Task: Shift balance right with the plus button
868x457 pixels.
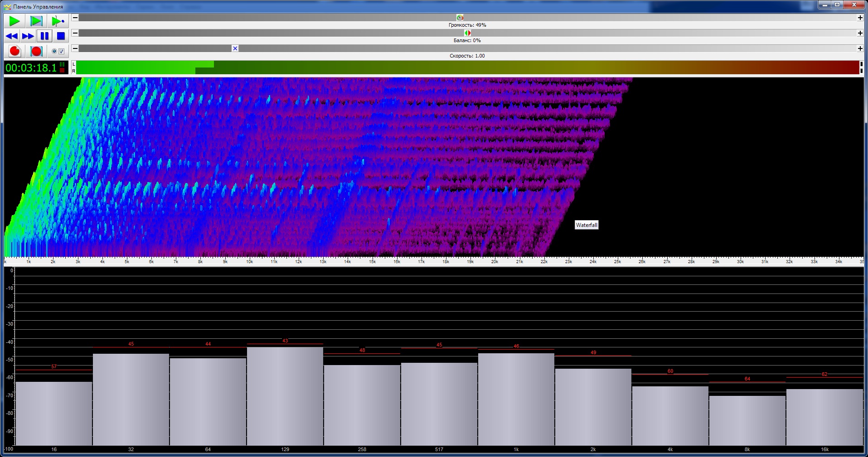Action: 860,33
